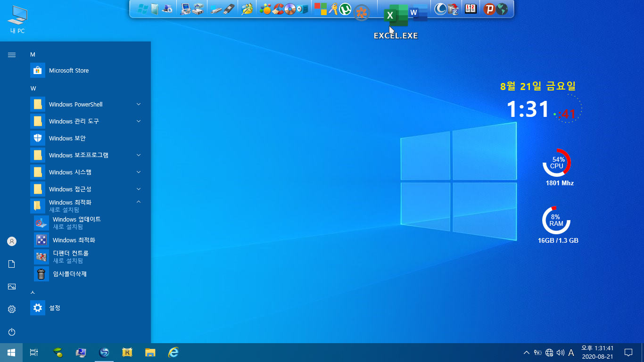Open Pictures from Start sidebar
The image size is (644, 362).
(x=12, y=287)
